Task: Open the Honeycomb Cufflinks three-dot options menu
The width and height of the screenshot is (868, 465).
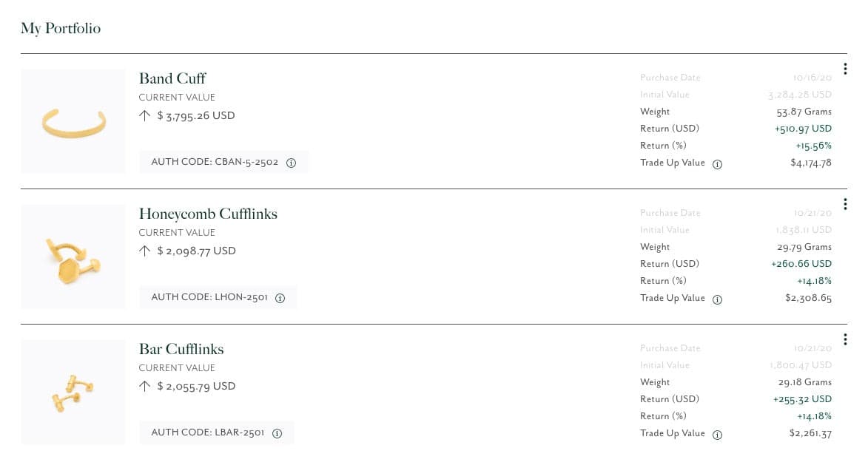Action: 845,204
